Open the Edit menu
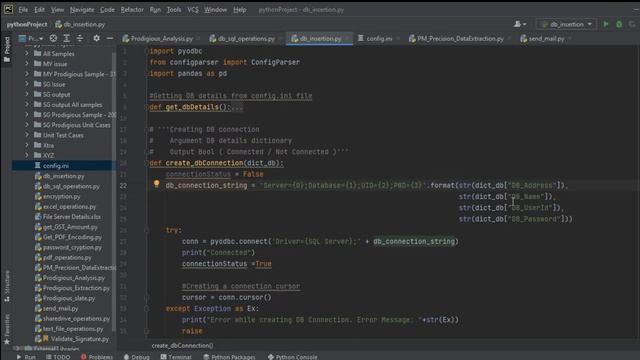 39,9
